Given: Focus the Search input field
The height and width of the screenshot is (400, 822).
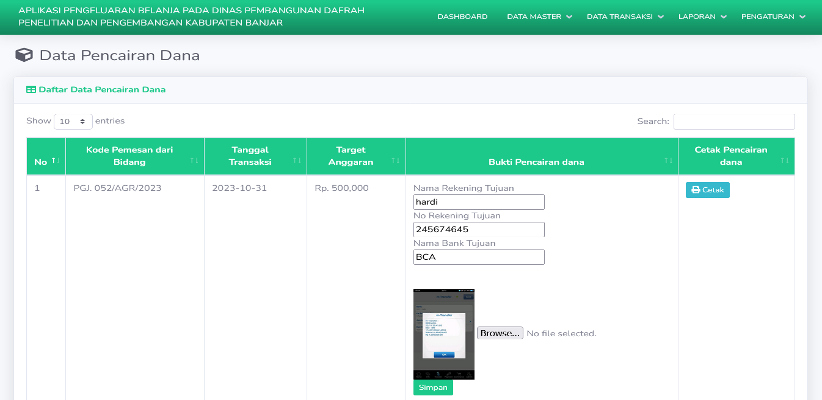Looking at the screenshot, I should click(x=734, y=122).
